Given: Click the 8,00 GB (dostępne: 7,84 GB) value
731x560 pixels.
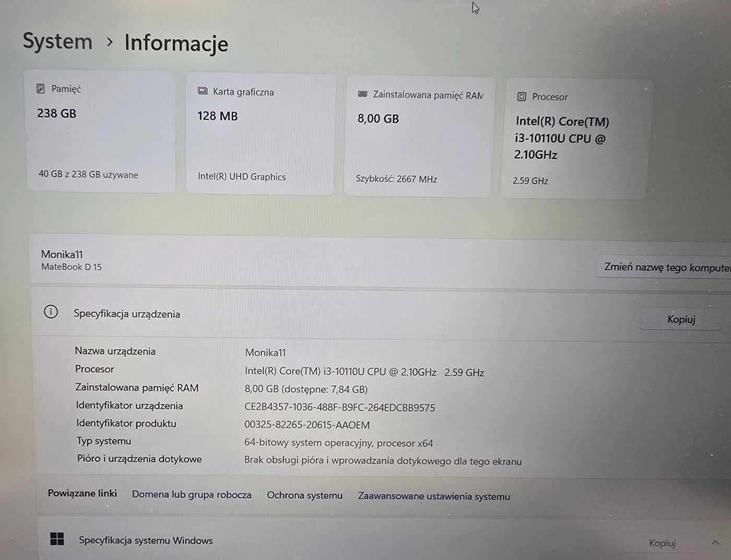Looking at the screenshot, I should [306, 389].
